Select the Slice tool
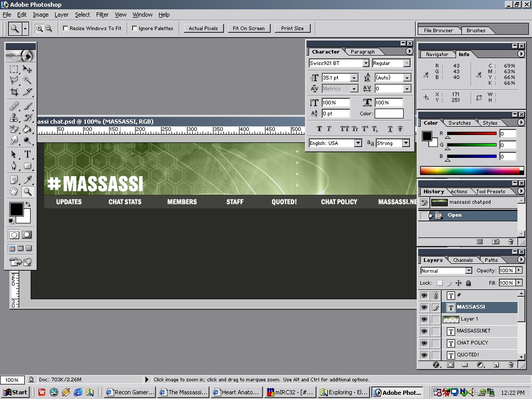The width and height of the screenshot is (532, 399). (x=27, y=91)
